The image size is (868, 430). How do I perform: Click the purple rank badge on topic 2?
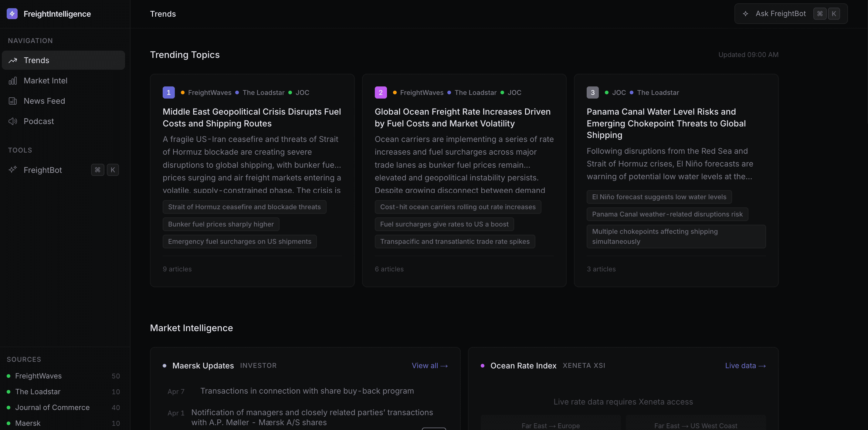tap(380, 92)
